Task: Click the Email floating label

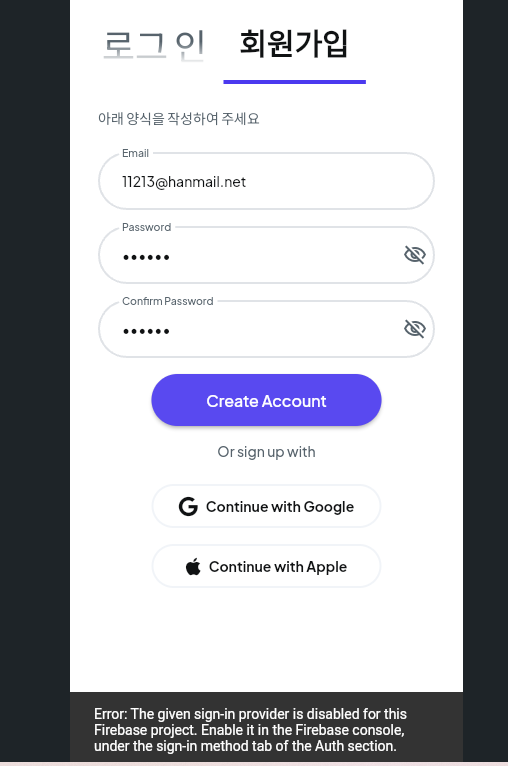Action: click(x=135, y=153)
